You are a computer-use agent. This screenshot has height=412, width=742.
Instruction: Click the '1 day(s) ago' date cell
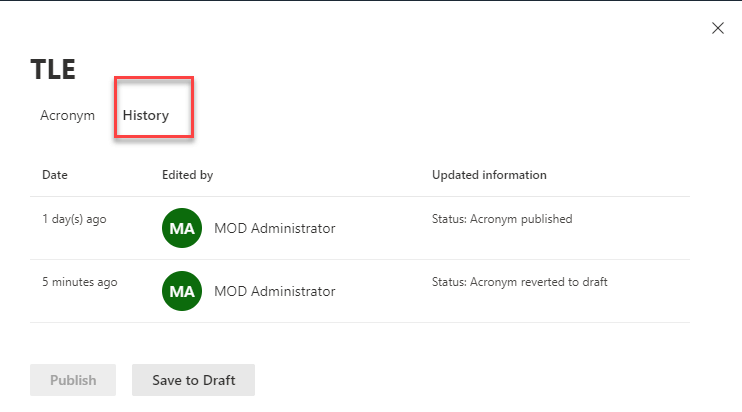point(74,219)
